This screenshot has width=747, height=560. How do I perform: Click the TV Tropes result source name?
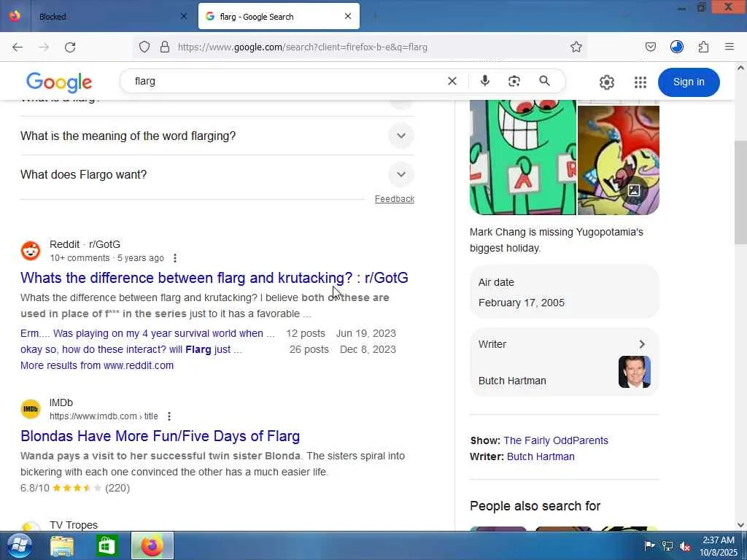click(74, 525)
